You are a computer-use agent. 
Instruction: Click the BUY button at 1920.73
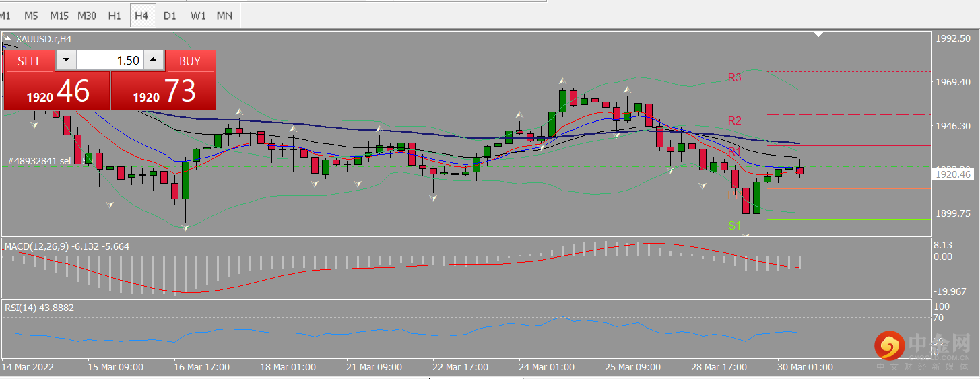coord(164,79)
